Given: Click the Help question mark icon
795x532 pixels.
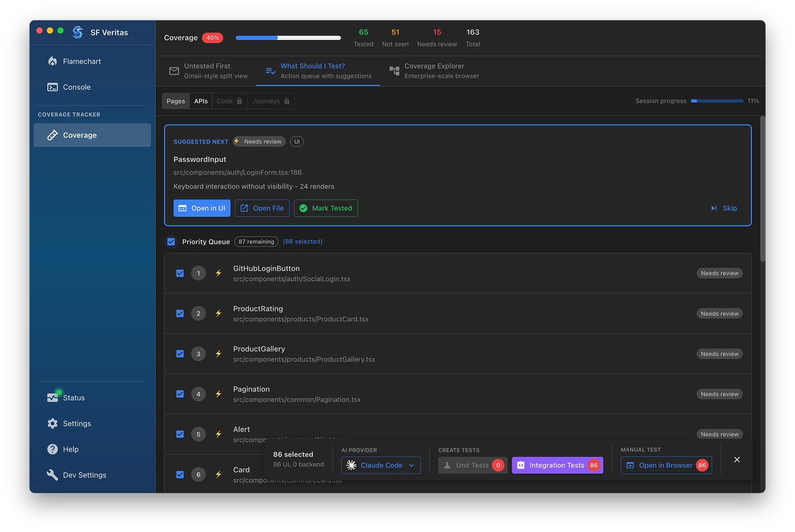Looking at the screenshot, I should [53, 449].
